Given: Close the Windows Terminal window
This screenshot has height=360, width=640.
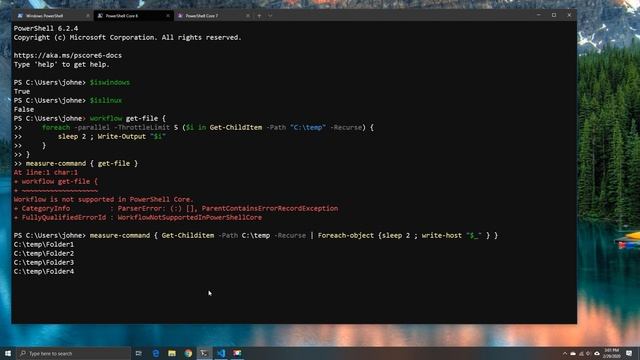Looking at the screenshot, I should click(569, 15).
